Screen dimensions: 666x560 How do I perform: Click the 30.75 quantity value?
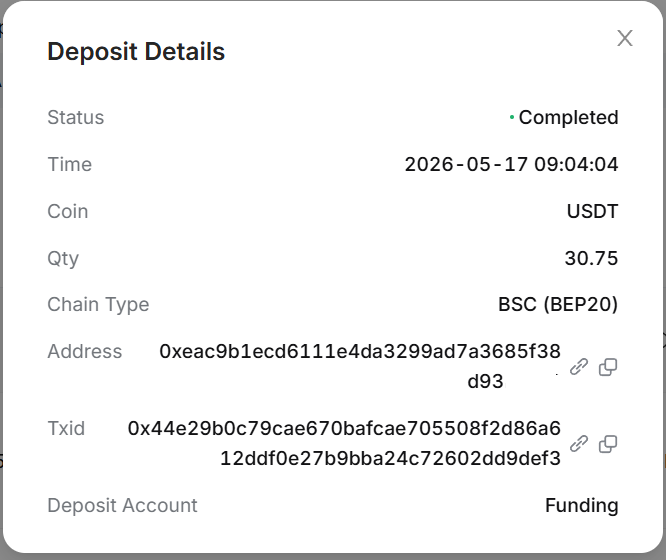coord(591,258)
